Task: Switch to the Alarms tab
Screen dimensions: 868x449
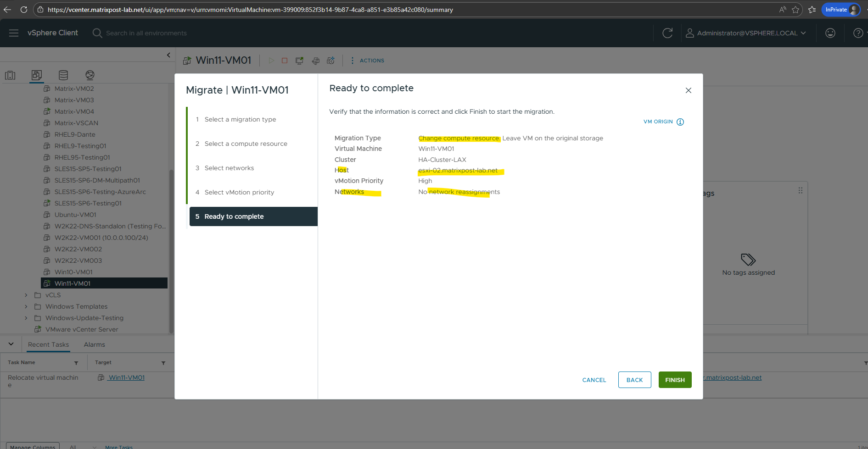Action: (x=94, y=344)
